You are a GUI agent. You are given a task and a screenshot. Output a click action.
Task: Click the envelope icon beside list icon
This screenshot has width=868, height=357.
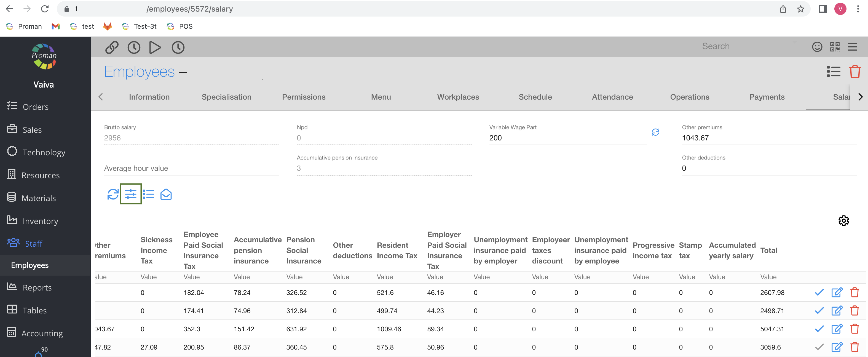click(166, 194)
